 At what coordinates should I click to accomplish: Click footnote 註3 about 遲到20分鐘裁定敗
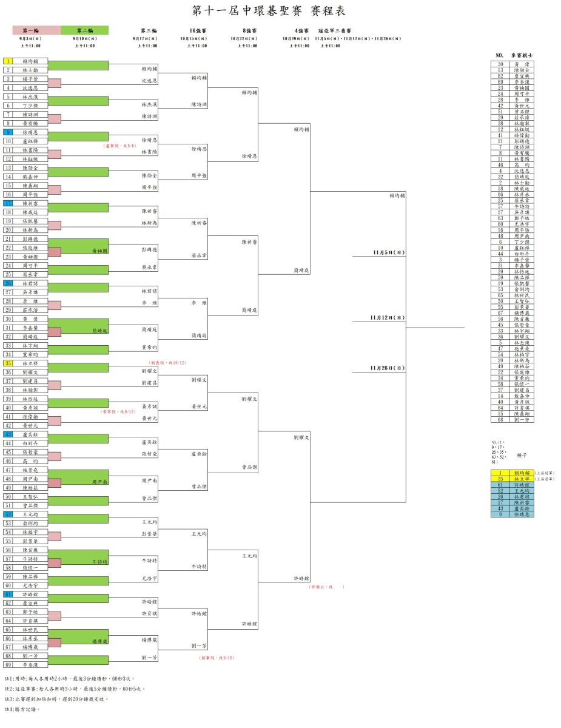56,699
